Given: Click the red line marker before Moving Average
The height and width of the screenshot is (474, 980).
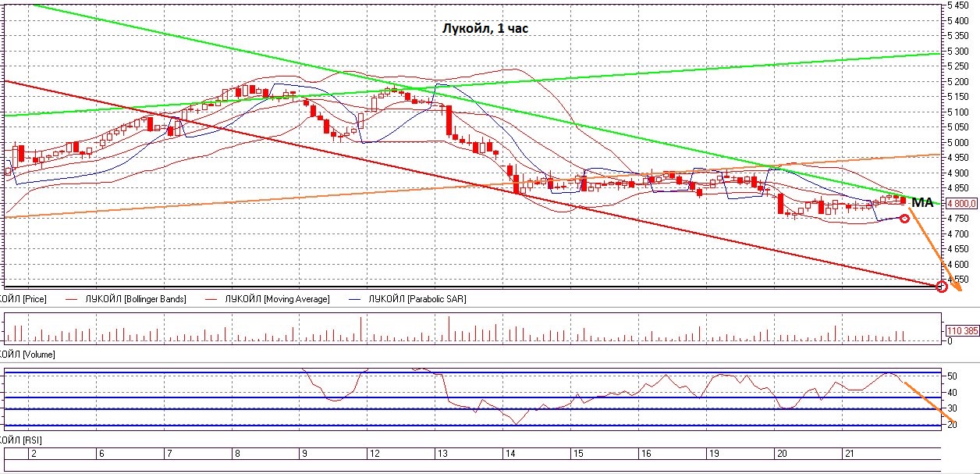Looking at the screenshot, I should pos(211,299).
